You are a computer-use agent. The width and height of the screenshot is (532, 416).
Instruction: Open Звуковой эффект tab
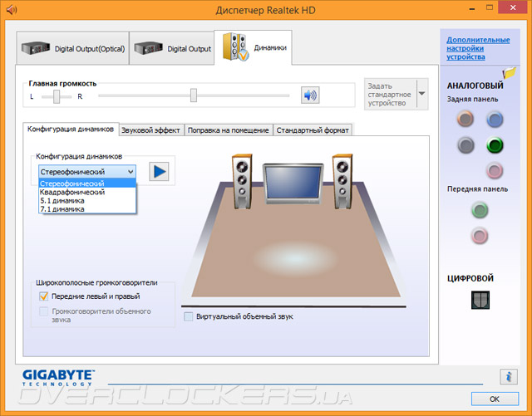pos(151,130)
